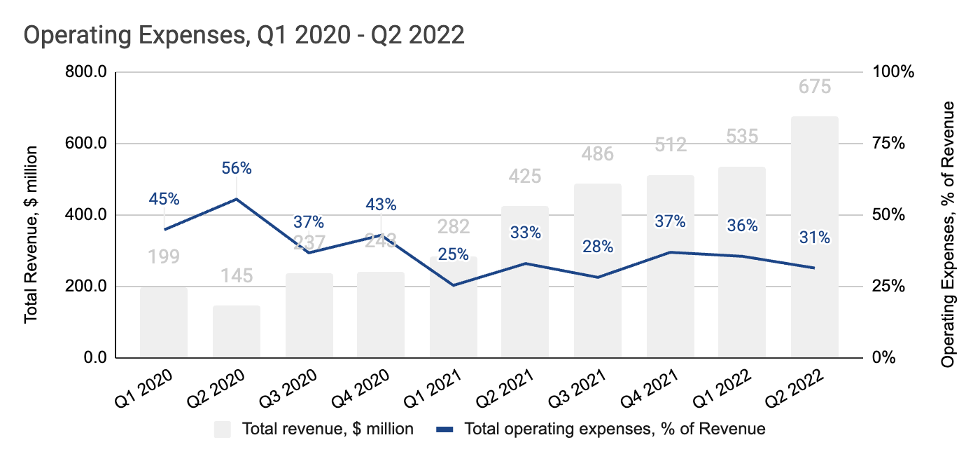Select the Total revenue legend entry
This screenshot has height=461, width=980.
tap(326, 427)
